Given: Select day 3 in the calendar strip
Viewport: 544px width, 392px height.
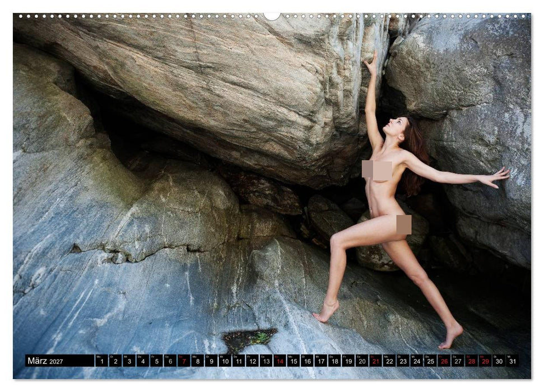Looking at the screenshot, I should pos(129,361).
